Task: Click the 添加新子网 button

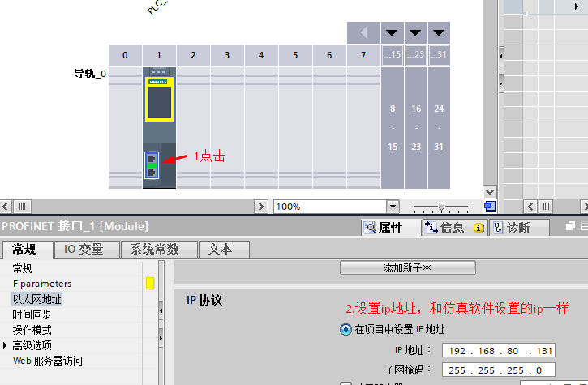Action: 407,267
